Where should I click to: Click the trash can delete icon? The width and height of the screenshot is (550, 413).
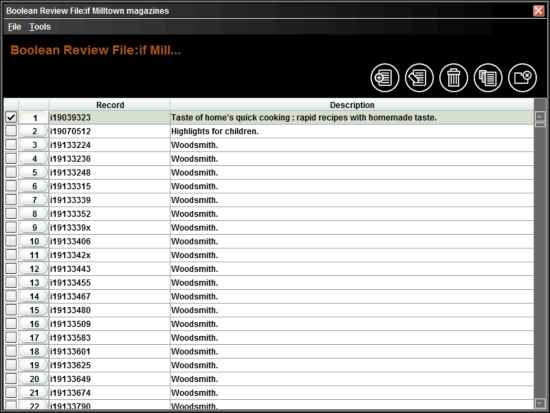tap(454, 78)
